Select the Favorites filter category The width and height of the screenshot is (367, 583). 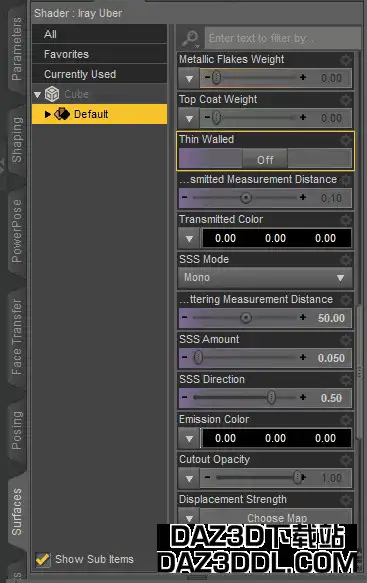pos(100,54)
